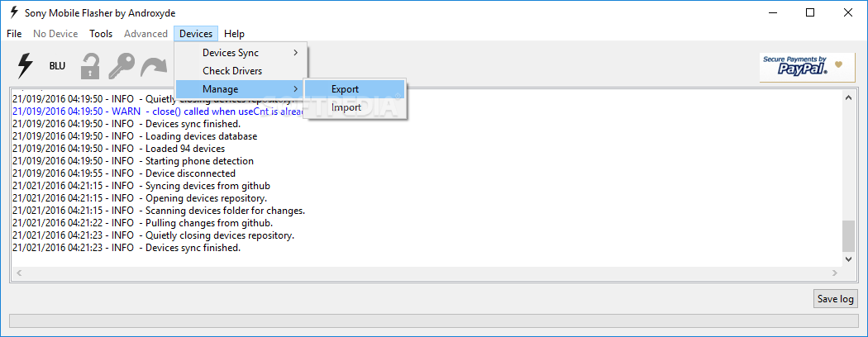This screenshot has height=337, width=868.
Task: Click log line 'Device disconnected'
Action: (123, 173)
